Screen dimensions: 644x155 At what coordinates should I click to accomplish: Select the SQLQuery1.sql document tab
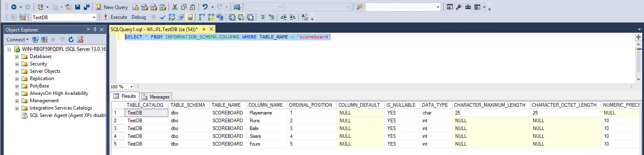click(154, 29)
